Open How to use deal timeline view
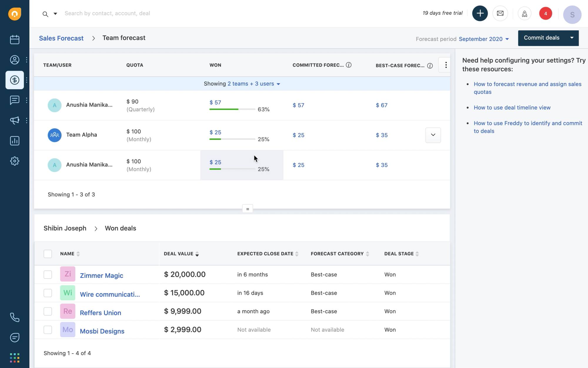Viewport: 588px width, 368px height. coord(512,107)
